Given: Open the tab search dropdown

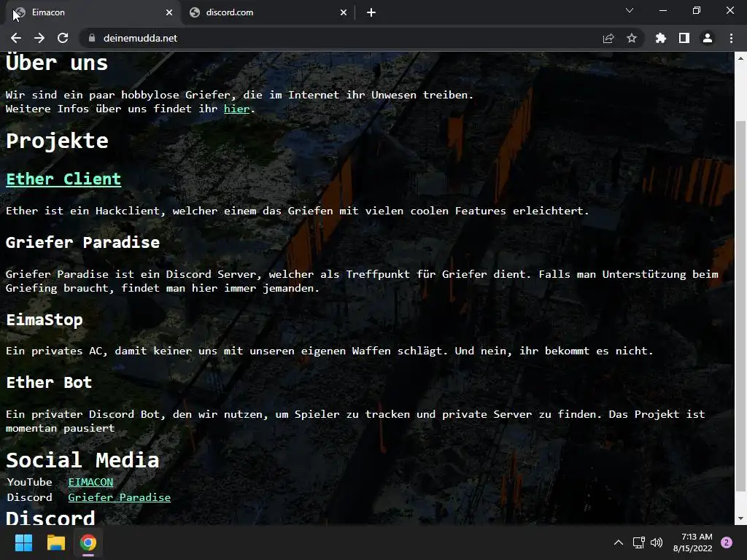Looking at the screenshot, I should 630,10.
